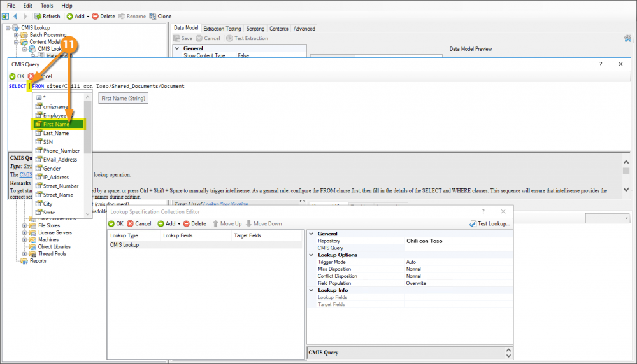
Task: Open the Add dropdown arrow in Lookup editor
Action: coord(179,224)
